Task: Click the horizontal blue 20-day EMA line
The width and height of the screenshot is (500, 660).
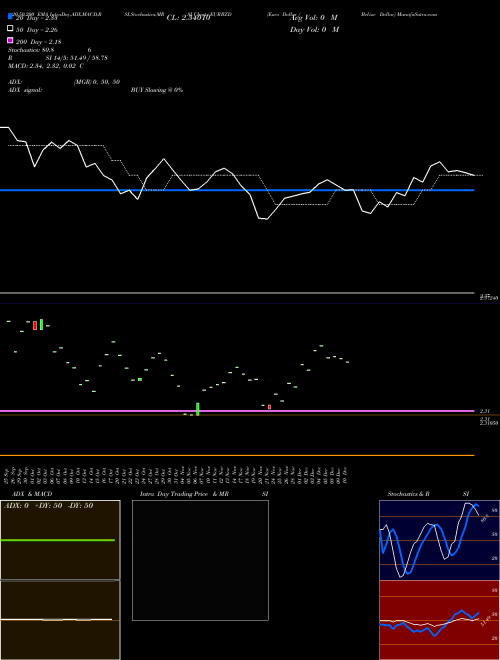Action: pyautogui.click(x=237, y=190)
